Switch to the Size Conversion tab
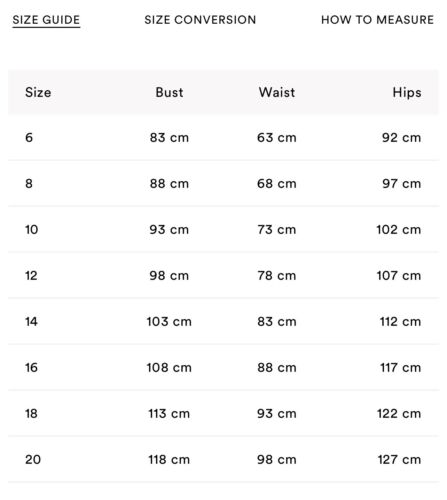Screen dimensions: 447x500 click(x=200, y=20)
